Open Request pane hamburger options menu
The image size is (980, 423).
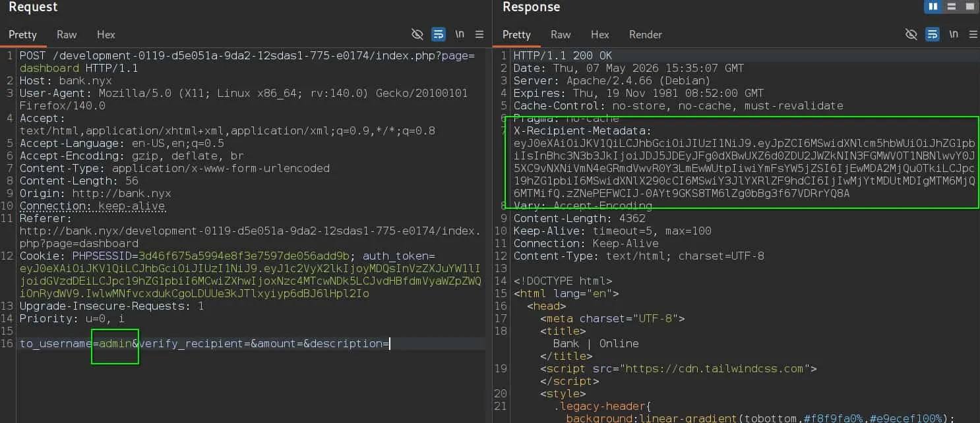(x=479, y=34)
